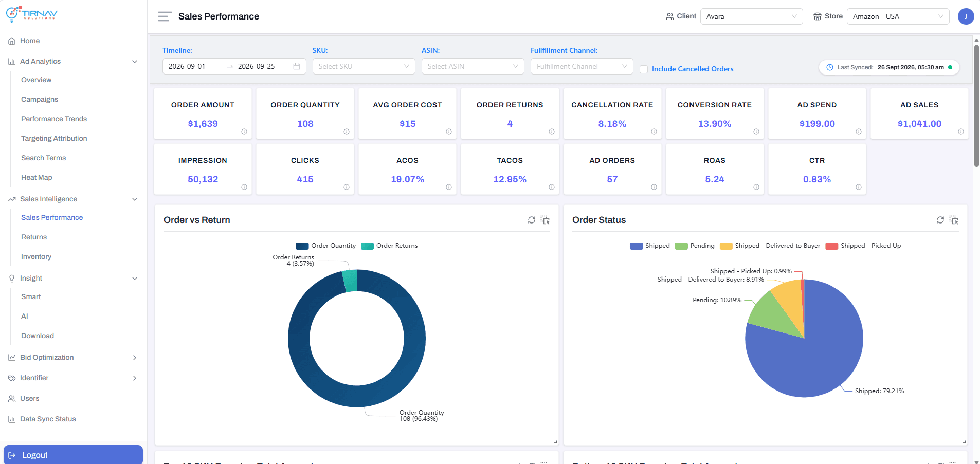Show info for Impression card
Viewport: 980px width, 464px height.
point(244,187)
